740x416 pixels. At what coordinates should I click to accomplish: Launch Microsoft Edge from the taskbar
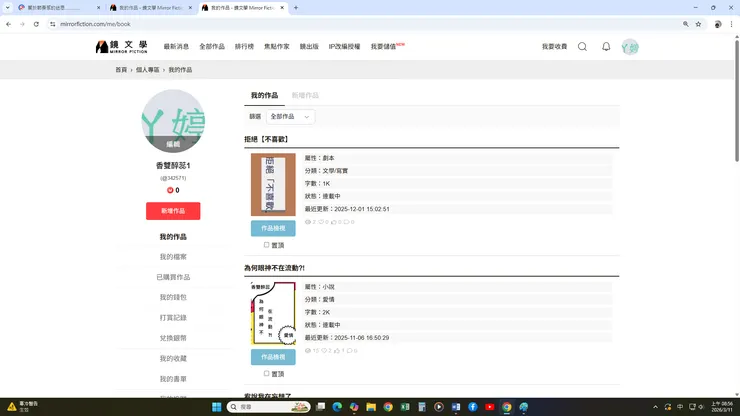pyautogui.click(x=337, y=407)
